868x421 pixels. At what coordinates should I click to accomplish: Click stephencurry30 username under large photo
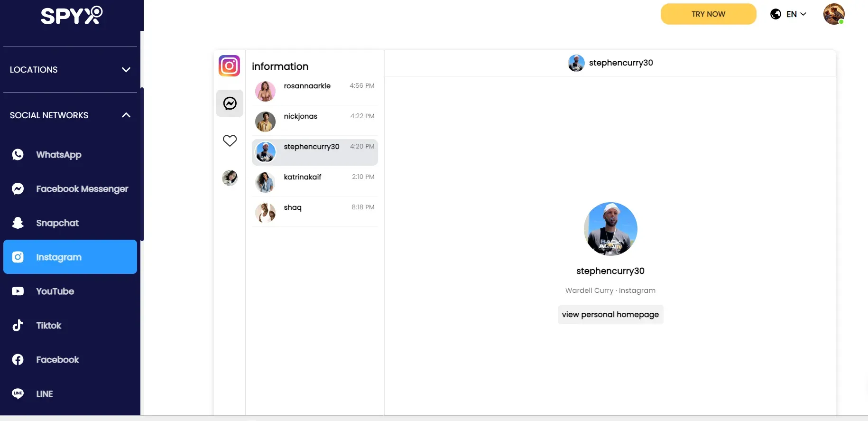610,271
